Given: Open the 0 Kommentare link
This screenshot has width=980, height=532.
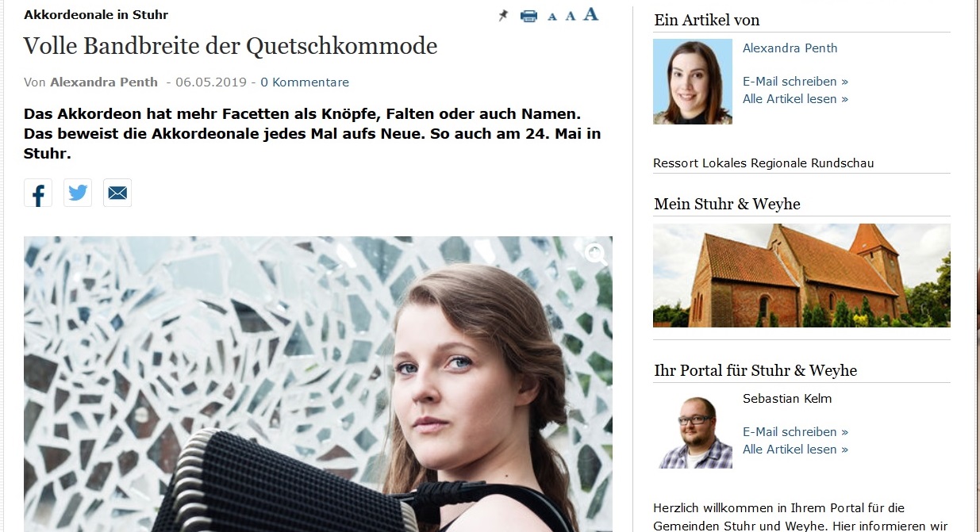Looking at the screenshot, I should (305, 82).
